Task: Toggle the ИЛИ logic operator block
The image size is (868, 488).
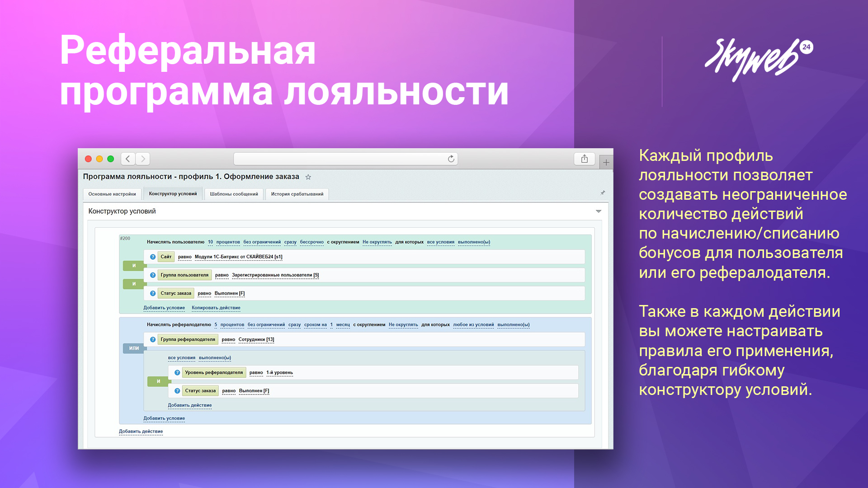Action: [134, 348]
